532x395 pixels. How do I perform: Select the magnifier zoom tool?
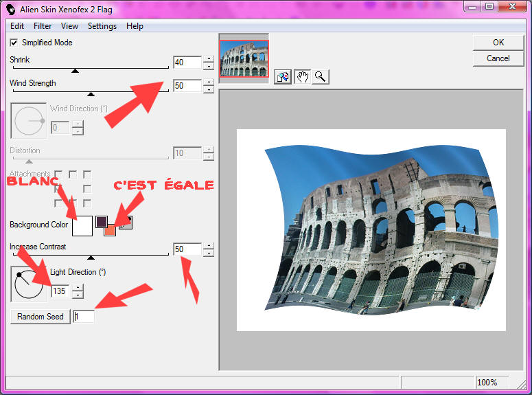pyautogui.click(x=320, y=77)
